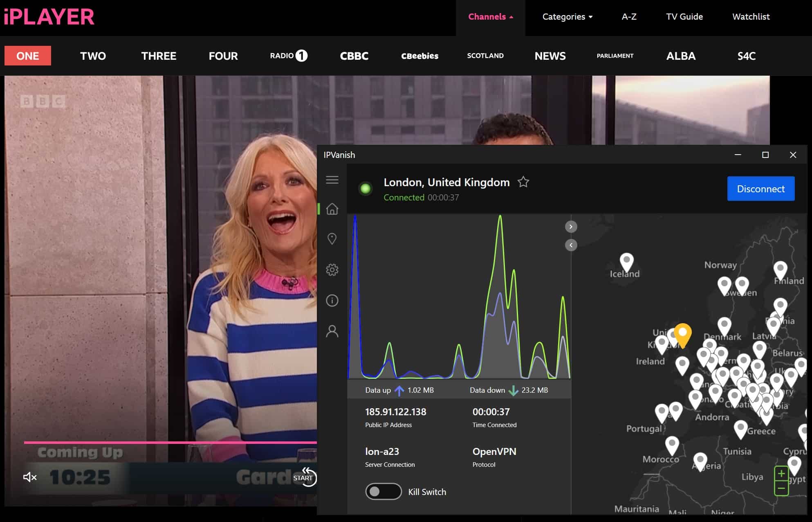
Task: Toggle the Kill Switch
Action: (383, 491)
